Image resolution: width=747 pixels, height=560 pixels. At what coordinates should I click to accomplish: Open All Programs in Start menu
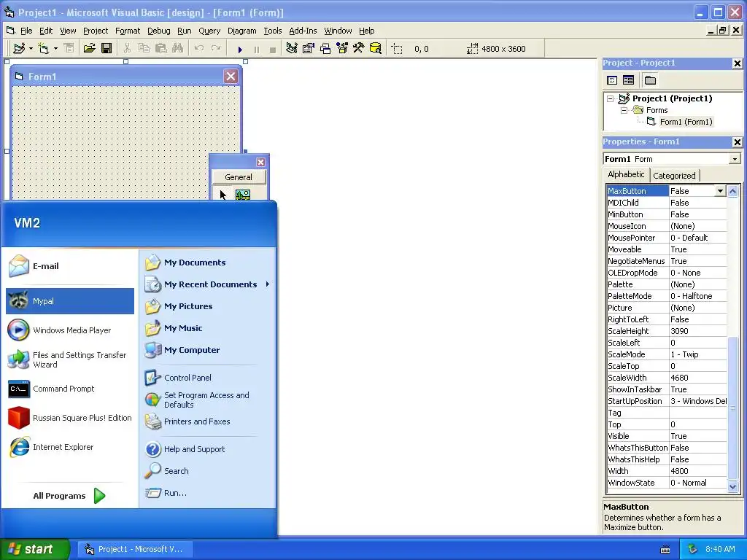pos(69,496)
